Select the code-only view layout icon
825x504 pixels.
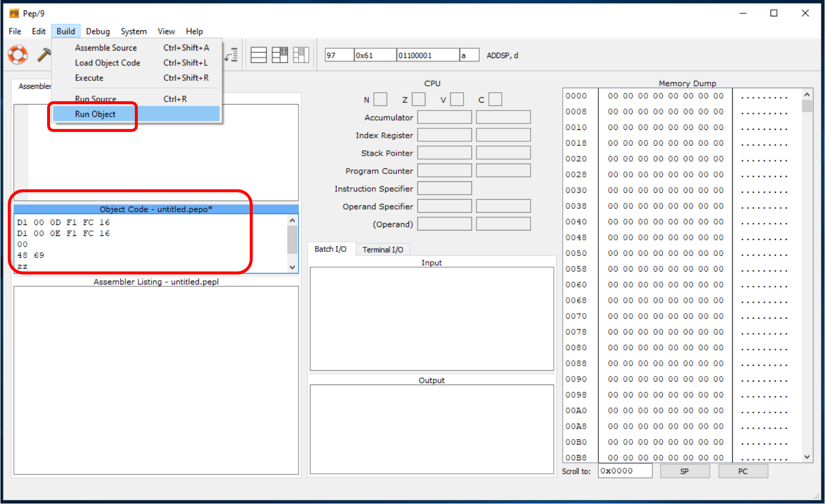[x=258, y=55]
